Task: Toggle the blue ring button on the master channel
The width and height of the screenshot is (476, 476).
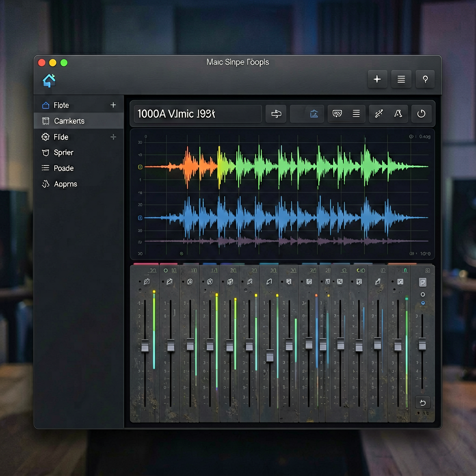Action: tap(423, 303)
